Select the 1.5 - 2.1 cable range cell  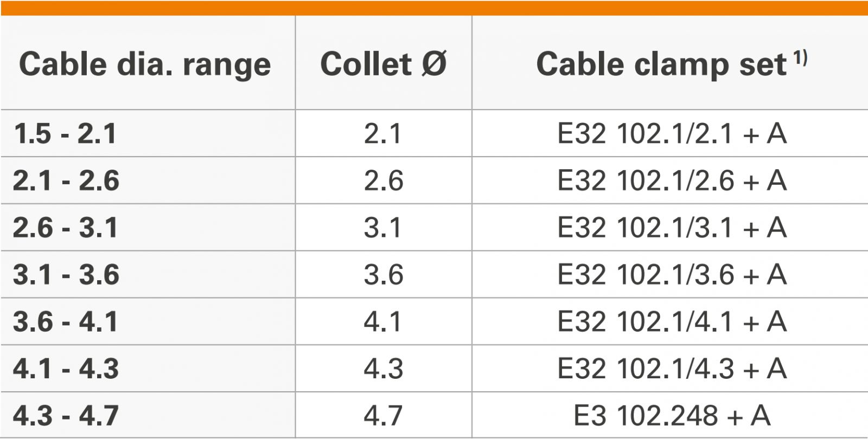[65, 133]
